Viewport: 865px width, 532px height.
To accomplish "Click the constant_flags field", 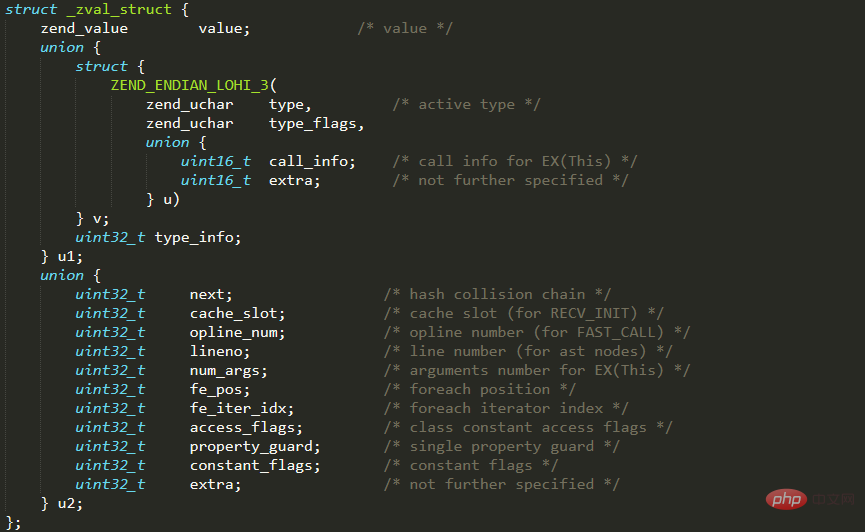I will click(254, 465).
